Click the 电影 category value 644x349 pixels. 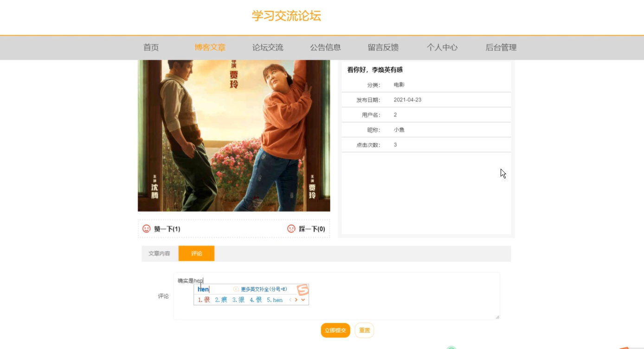click(399, 85)
